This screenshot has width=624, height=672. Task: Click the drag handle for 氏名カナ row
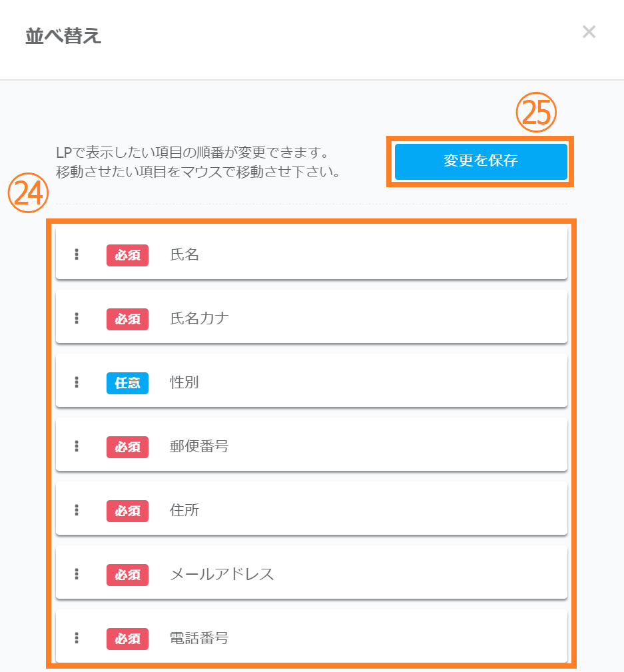77,318
